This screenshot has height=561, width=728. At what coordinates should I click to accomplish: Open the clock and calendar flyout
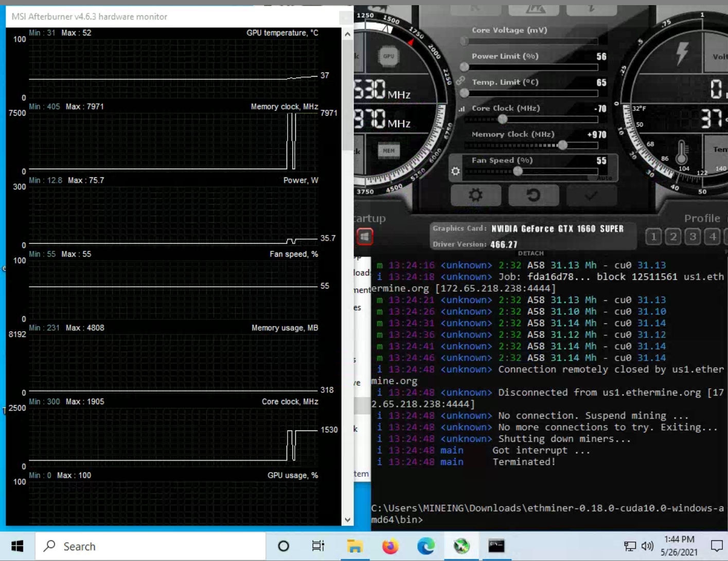[679, 546]
